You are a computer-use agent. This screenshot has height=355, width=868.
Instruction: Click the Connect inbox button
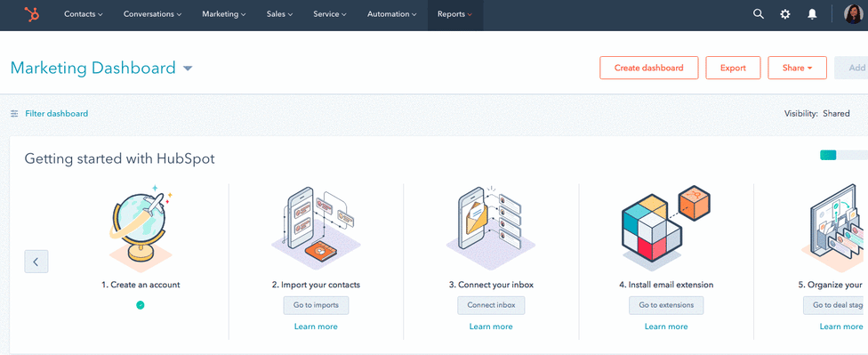click(x=491, y=305)
